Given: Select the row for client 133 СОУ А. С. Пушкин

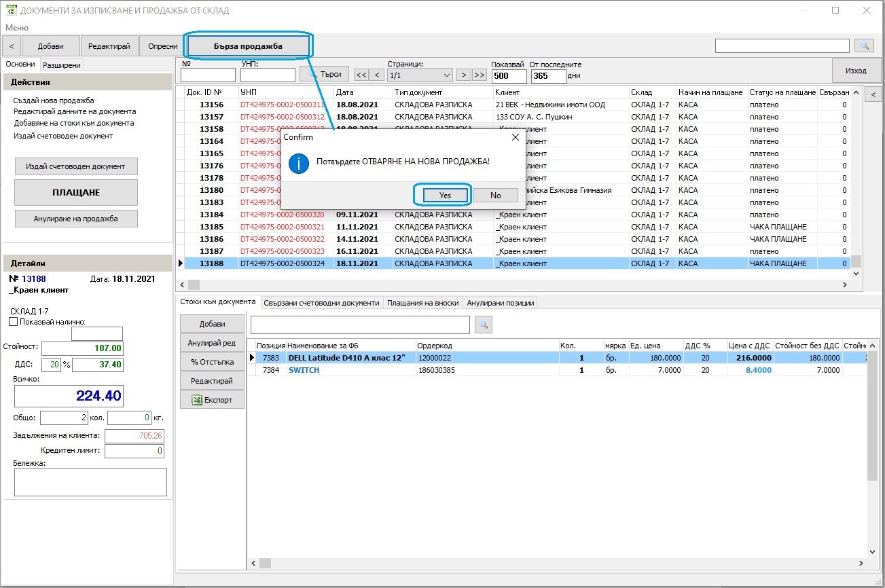Looking at the screenshot, I should point(513,117).
